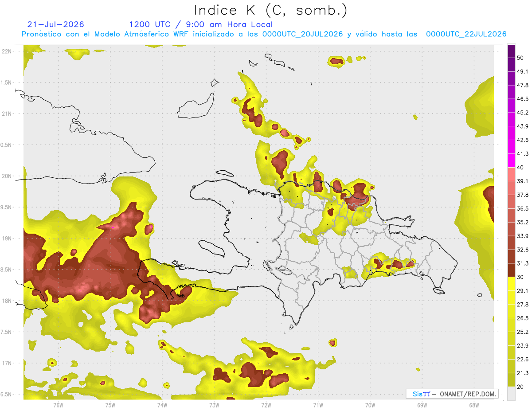Click colorbar label '21.3'
This screenshot has height=411, width=532.
[522, 373]
